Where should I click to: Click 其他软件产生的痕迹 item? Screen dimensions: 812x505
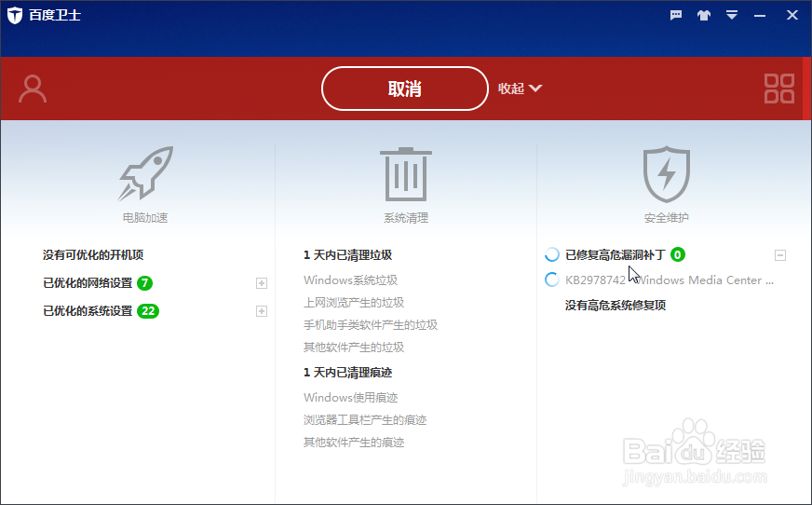coord(354,443)
